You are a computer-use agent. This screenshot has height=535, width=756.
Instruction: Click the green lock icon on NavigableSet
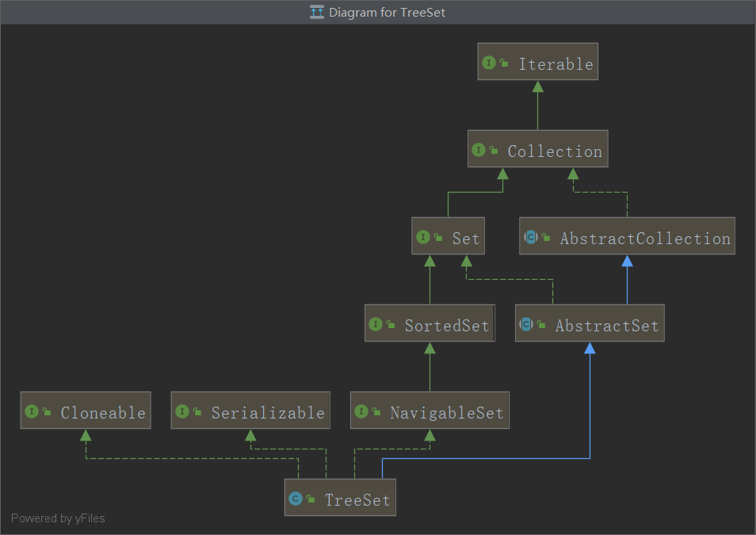point(376,412)
